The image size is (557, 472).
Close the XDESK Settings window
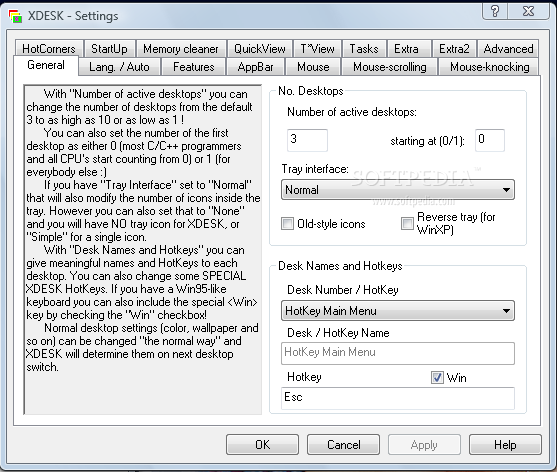point(529,11)
